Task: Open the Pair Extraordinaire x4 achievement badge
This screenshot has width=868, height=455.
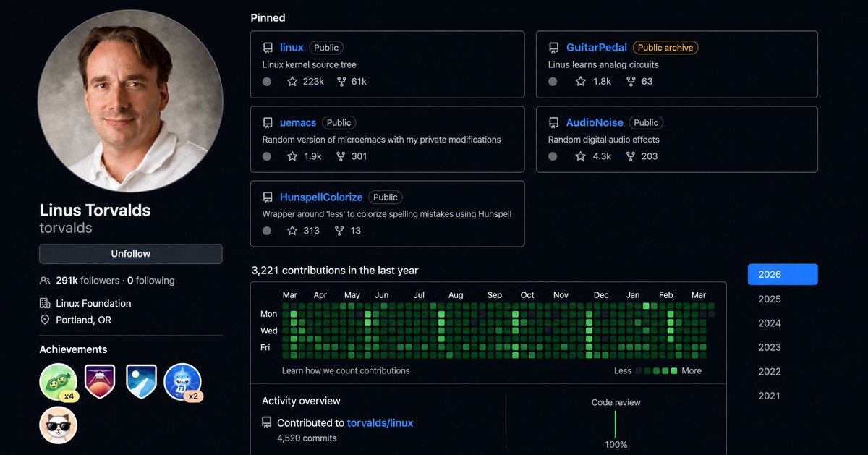Action: [x=58, y=382]
